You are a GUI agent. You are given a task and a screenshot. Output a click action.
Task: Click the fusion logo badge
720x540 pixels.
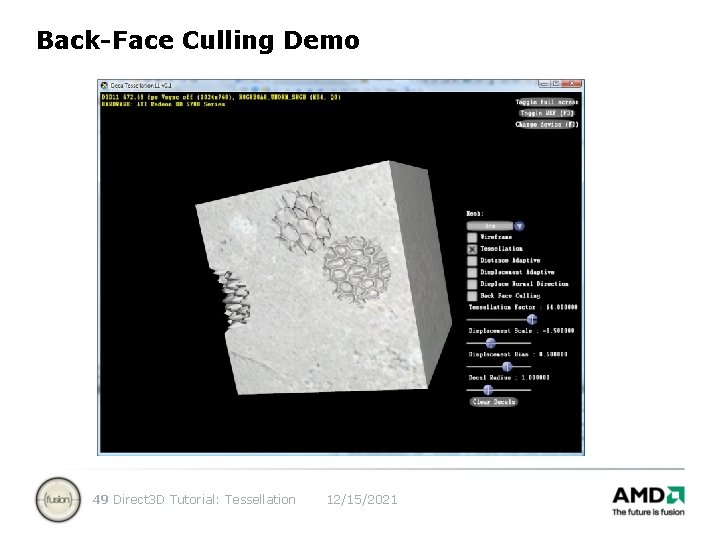point(58,500)
